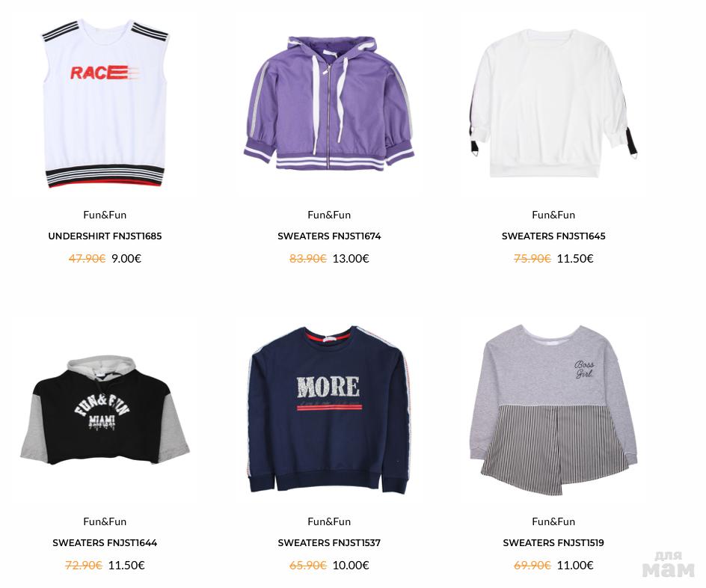Click the SWEATERS FNJST1644 product title
Viewport: 706px width, 588px height.
tap(105, 542)
